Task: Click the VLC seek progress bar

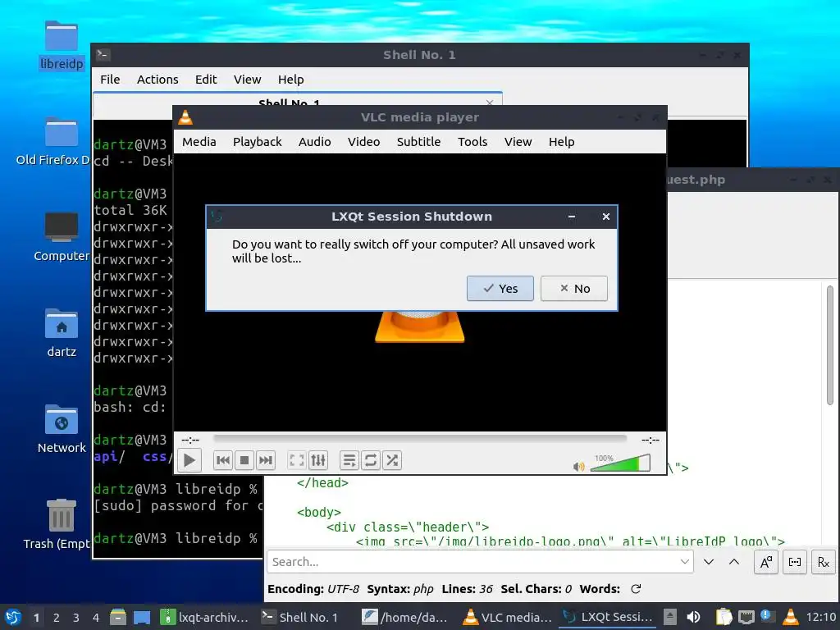Action: (420, 438)
